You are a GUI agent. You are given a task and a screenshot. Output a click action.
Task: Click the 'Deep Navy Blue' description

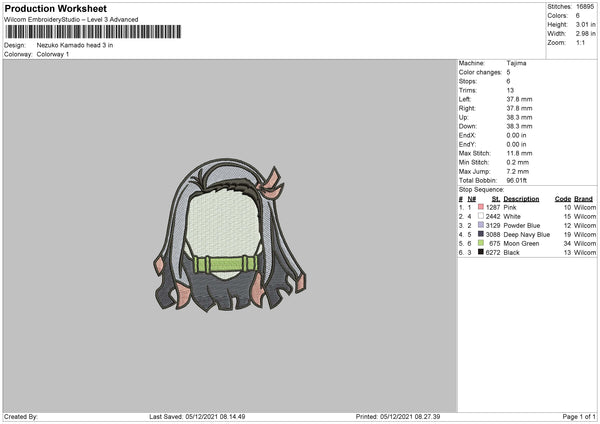point(527,235)
